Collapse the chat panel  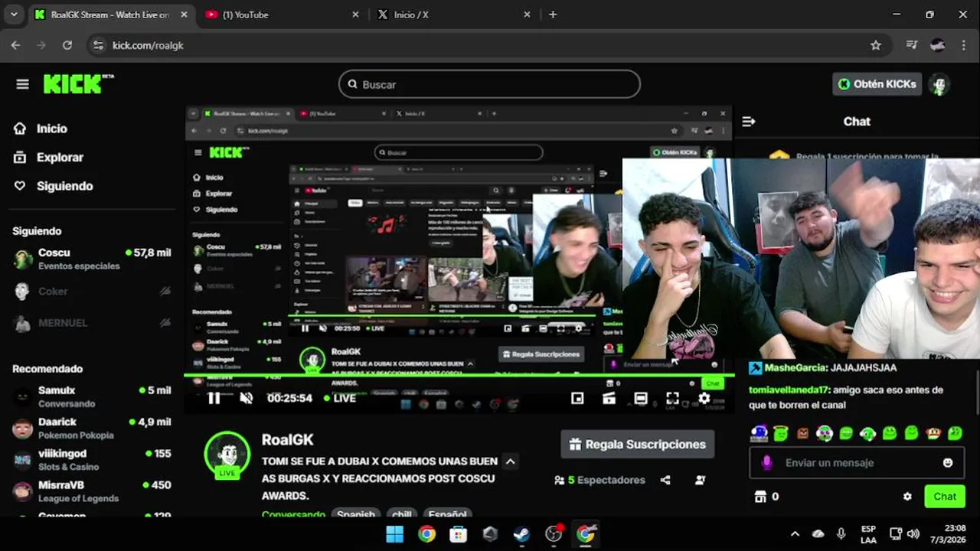click(x=749, y=121)
